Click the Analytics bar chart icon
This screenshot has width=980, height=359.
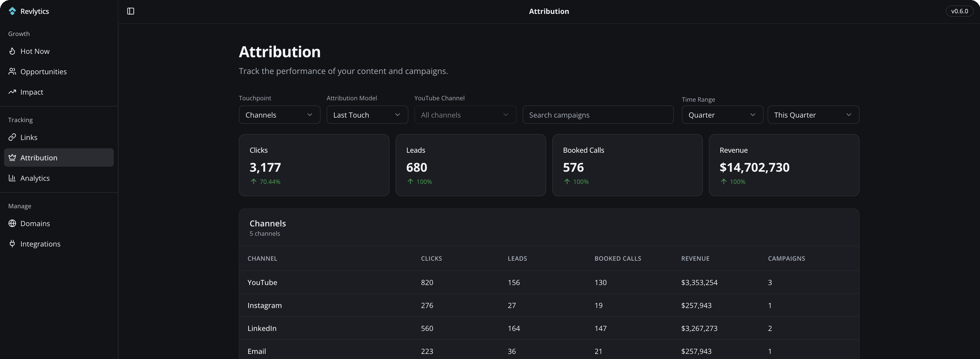coord(12,178)
